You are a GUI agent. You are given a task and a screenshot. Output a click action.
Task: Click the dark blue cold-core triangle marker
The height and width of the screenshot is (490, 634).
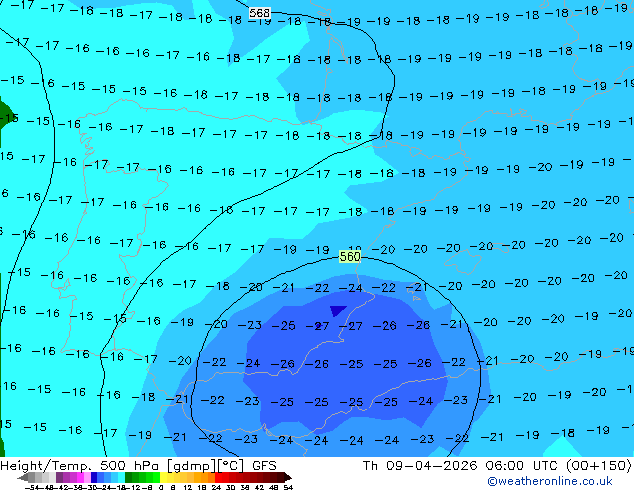(337, 310)
